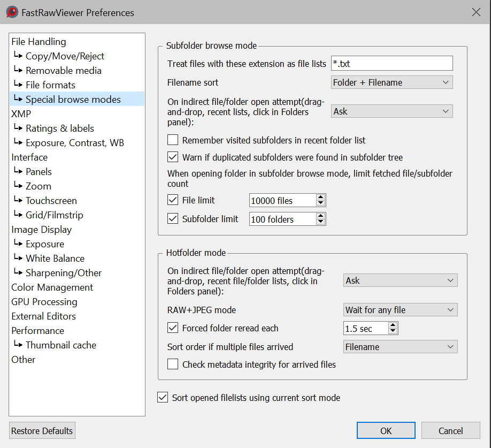
Task: Select Ratings & labels under XMP
Action: pos(60,128)
